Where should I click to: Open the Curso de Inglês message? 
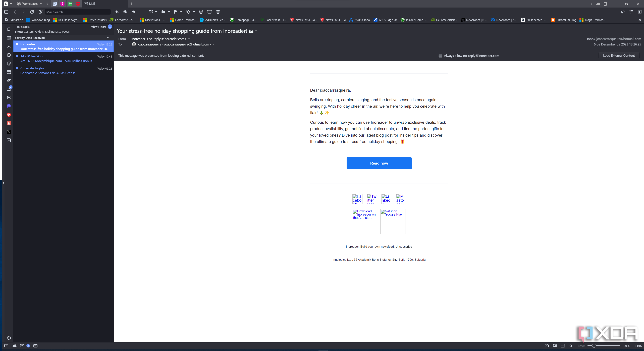click(64, 71)
